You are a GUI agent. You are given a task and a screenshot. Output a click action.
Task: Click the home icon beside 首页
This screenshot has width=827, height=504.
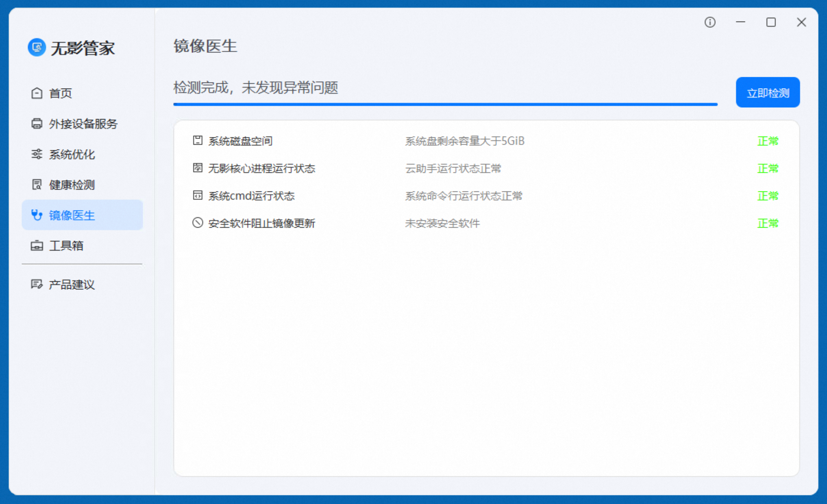tap(37, 93)
